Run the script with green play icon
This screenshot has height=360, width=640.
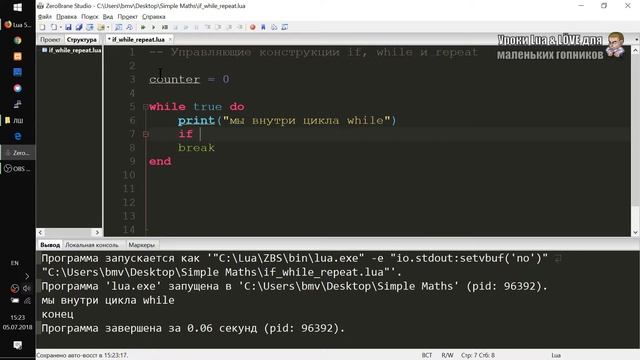tap(143, 27)
